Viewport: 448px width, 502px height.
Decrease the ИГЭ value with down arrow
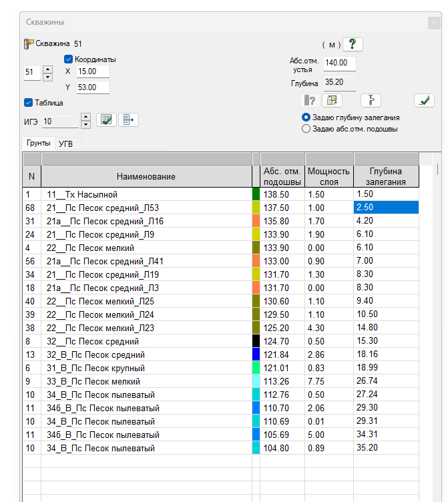[85, 125]
